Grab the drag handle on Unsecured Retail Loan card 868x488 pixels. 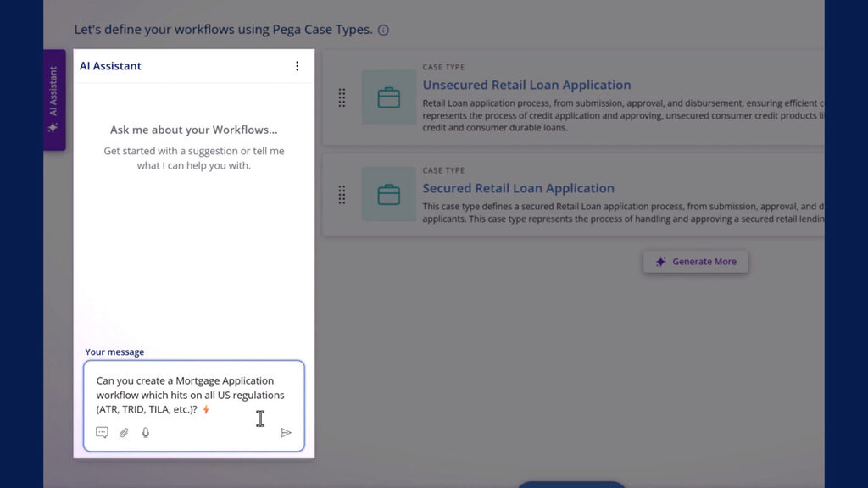click(x=342, y=98)
